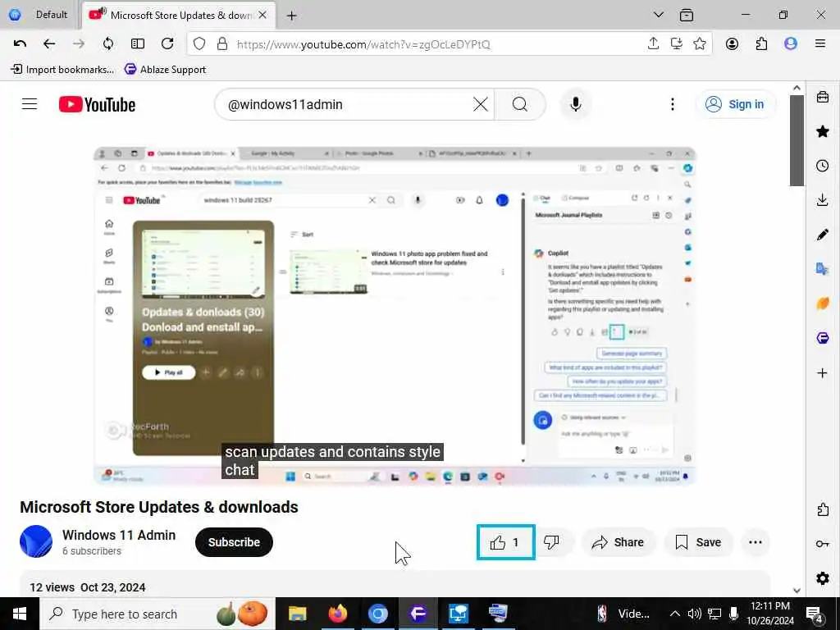Switch to the Default workspace tab

point(39,15)
